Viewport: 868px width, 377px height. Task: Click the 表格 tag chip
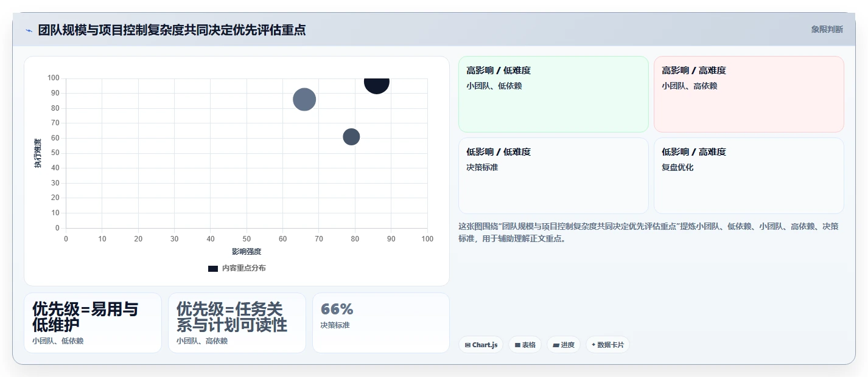(x=525, y=345)
